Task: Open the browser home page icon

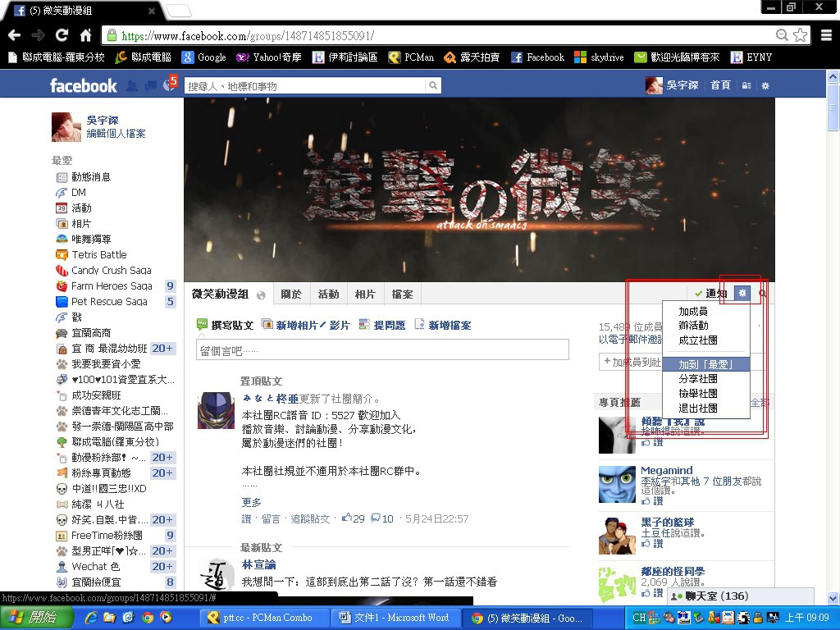Action: pyautogui.click(x=85, y=35)
